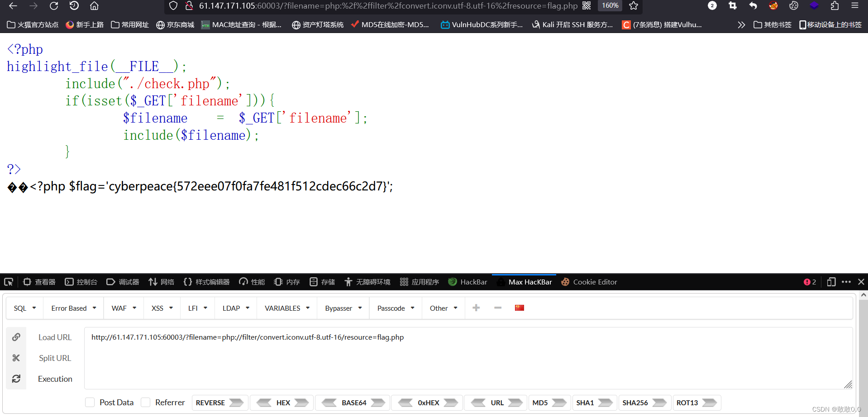Click the China flag language switcher
This screenshot has height=417, width=868.
[519, 308]
